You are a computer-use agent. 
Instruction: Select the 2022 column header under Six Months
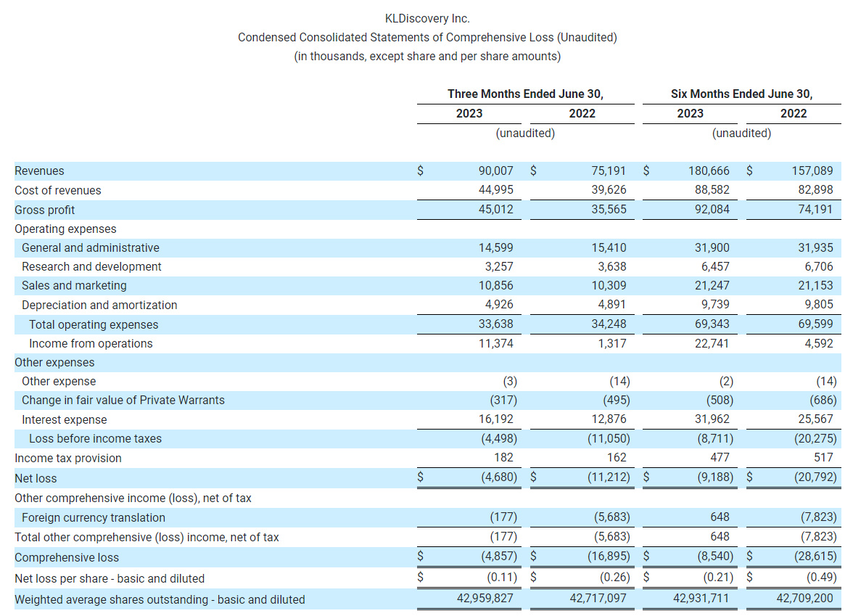point(793,113)
